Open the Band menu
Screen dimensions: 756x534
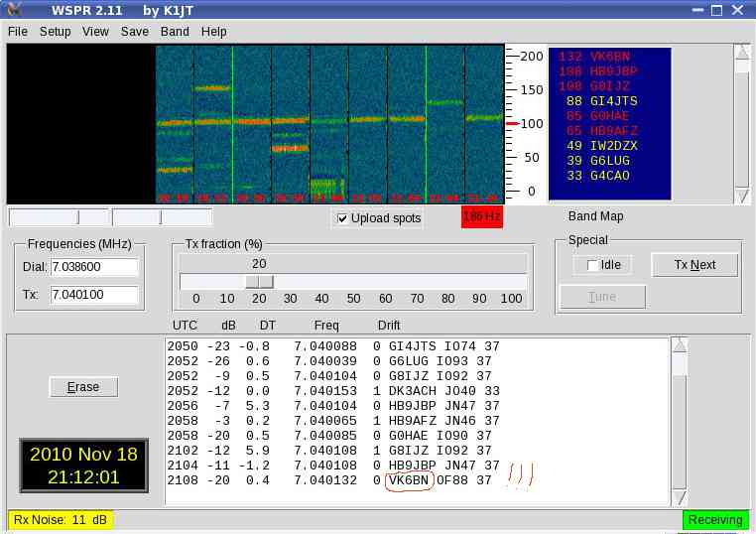click(x=175, y=32)
